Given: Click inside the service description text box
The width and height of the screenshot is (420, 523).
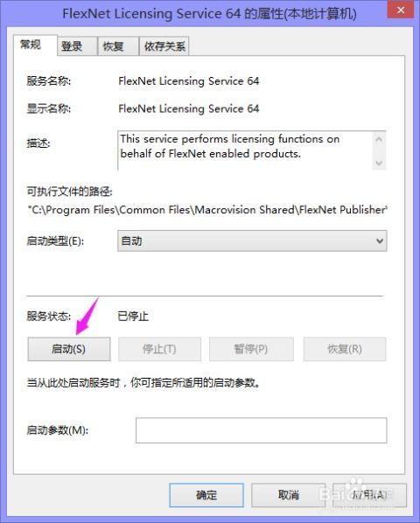Looking at the screenshot, I should coord(245,150).
